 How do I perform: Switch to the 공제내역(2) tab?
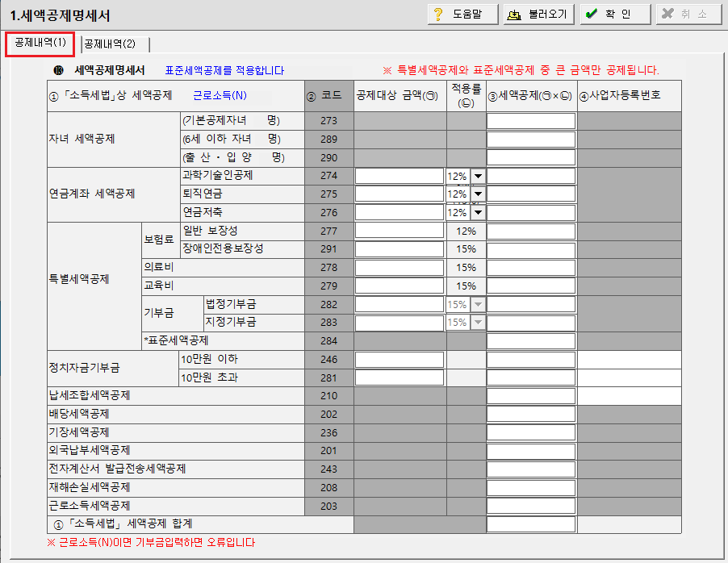pyautogui.click(x=115, y=44)
